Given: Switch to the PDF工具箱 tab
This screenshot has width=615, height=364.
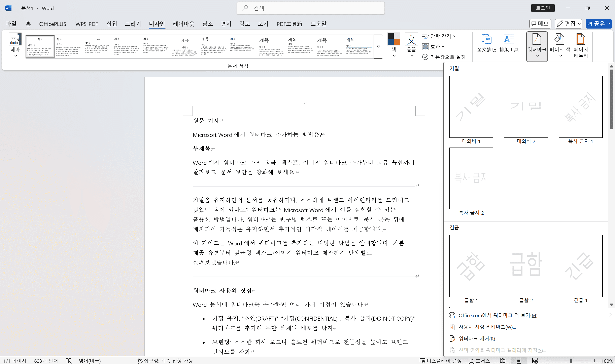Looking at the screenshot, I should point(289,24).
